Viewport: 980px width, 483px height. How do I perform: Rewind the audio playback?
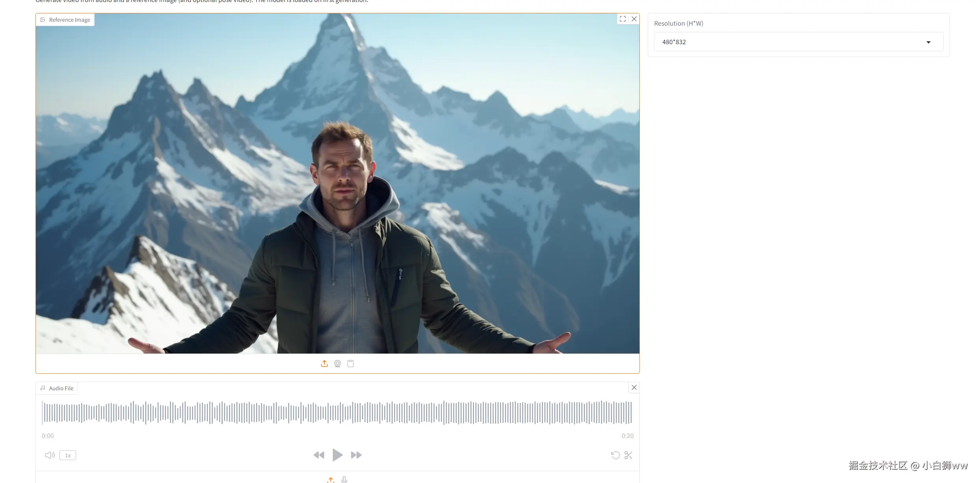319,455
